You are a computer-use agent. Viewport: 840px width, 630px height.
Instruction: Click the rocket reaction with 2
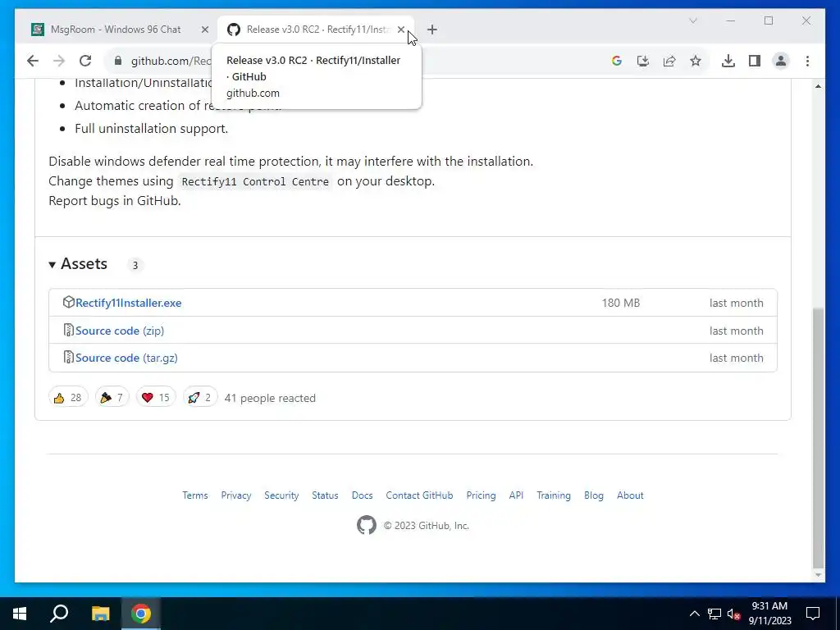(200, 398)
